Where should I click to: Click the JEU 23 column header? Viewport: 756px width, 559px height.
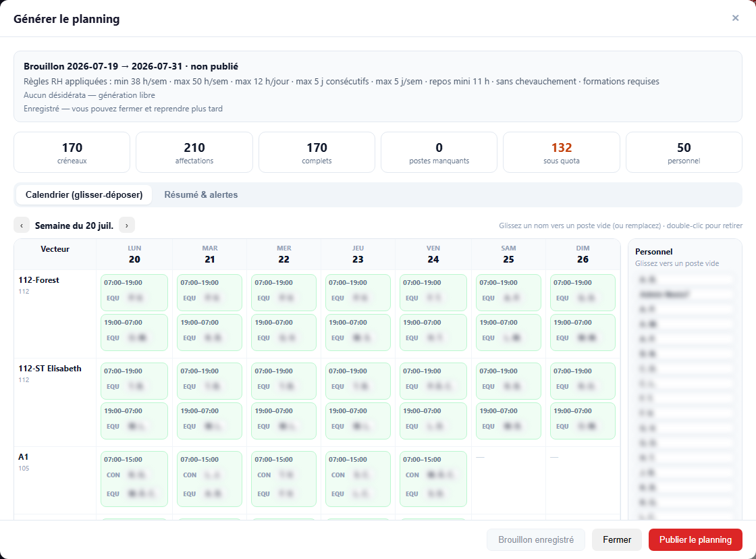[x=358, y=254]
